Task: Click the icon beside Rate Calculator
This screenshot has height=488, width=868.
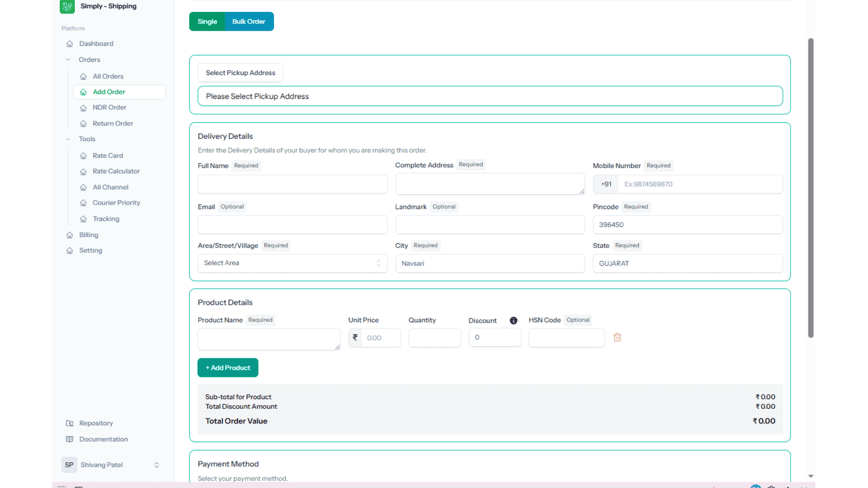Action: 83,171
